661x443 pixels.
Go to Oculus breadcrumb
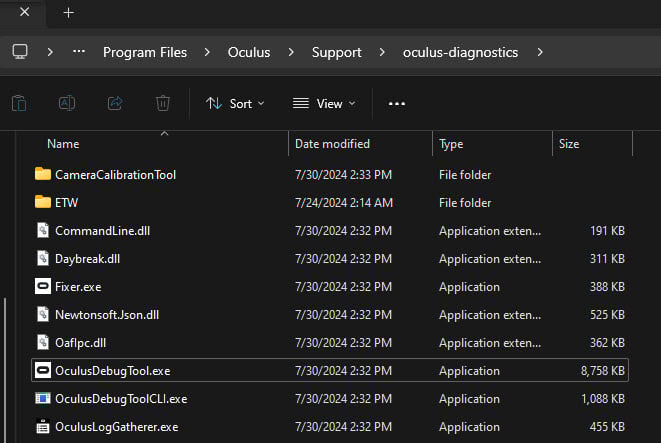tap(249, 52)
